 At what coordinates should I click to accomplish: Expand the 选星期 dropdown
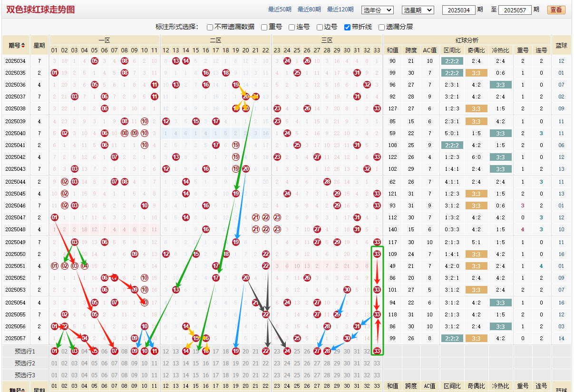(418, 10)
